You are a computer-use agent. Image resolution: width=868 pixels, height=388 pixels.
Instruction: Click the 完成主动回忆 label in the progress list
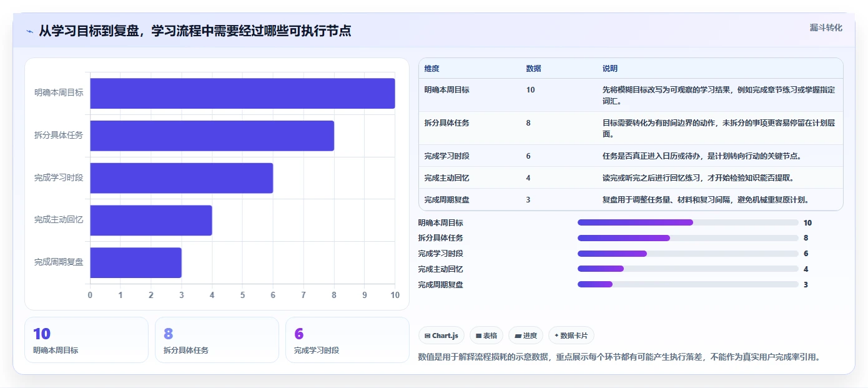pos(441,269)
